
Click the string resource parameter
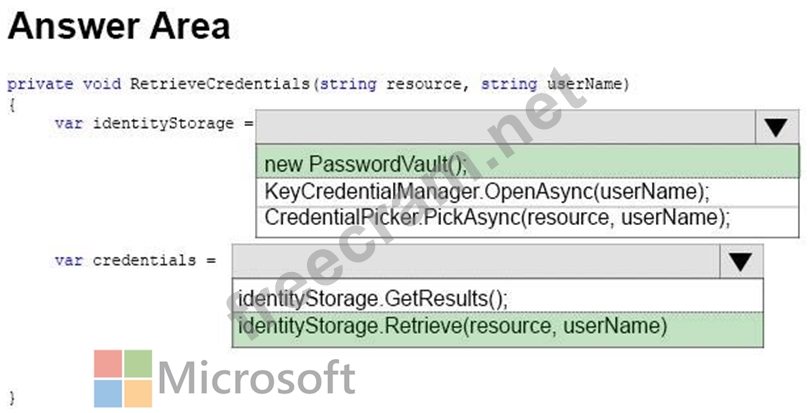pos(390,84)
